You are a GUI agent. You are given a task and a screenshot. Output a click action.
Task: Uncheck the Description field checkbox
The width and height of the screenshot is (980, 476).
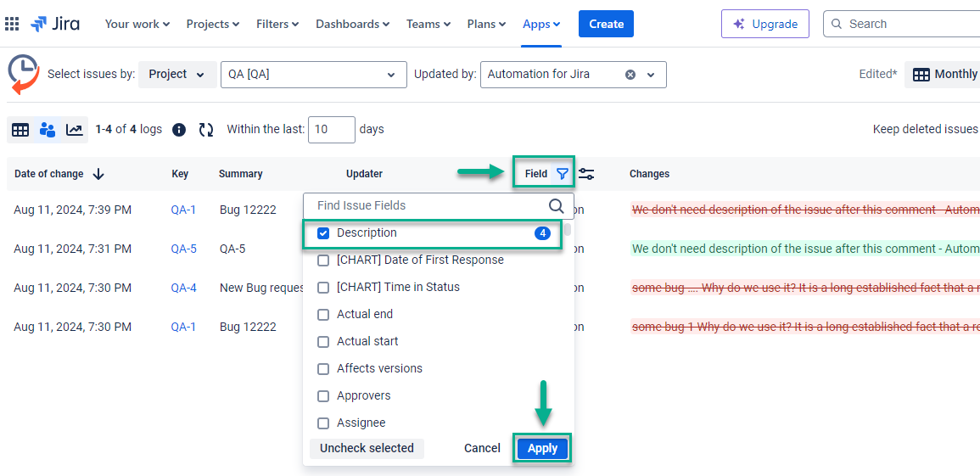click(323, 233)
